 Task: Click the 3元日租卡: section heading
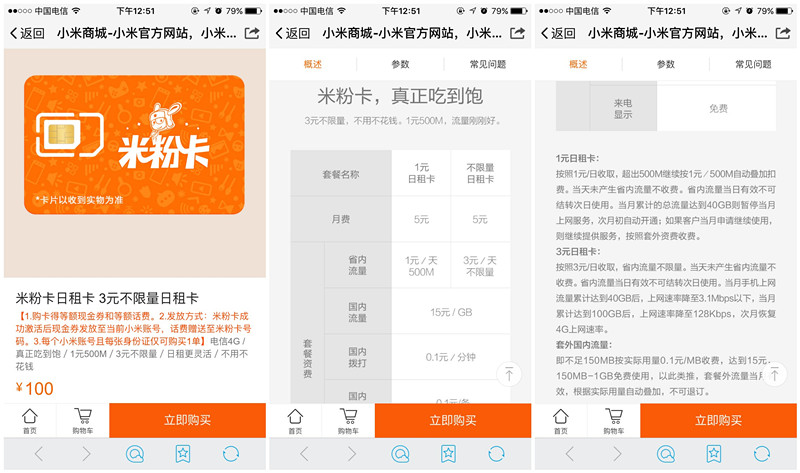578,252
